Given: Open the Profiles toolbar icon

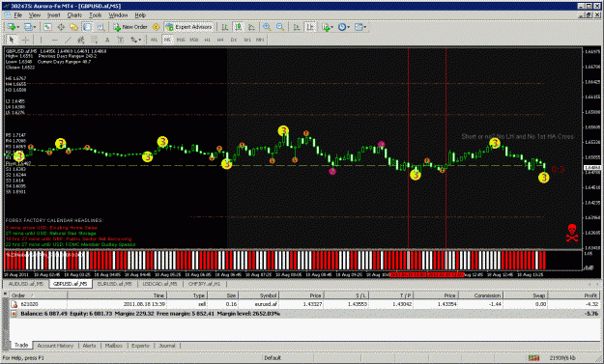Looking at the screenshot, I should (28, 27).
